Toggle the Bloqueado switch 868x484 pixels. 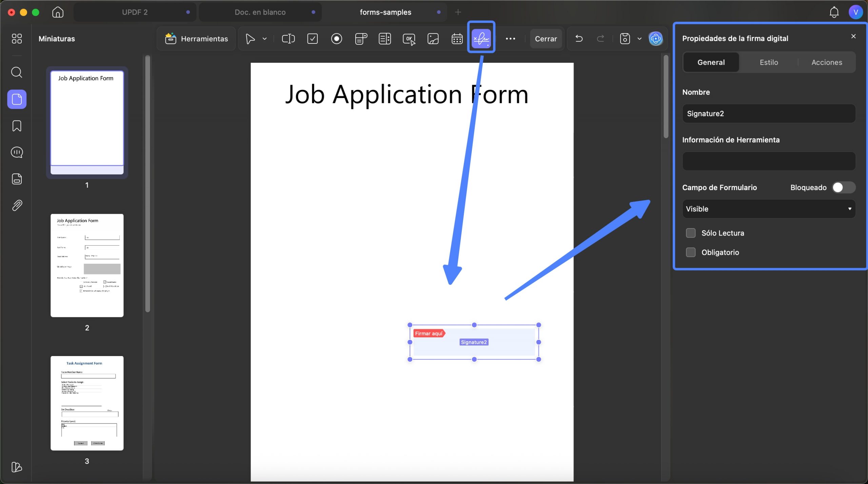(x=844, y=187)
